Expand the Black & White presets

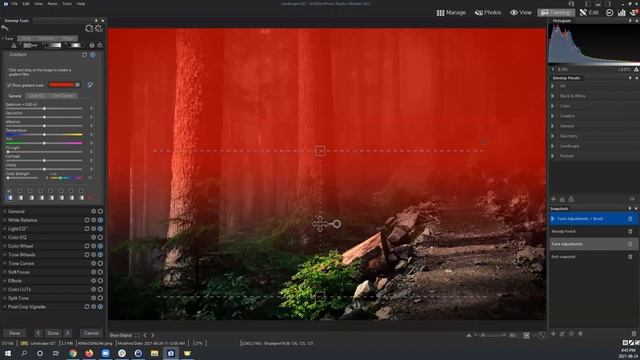553,96
